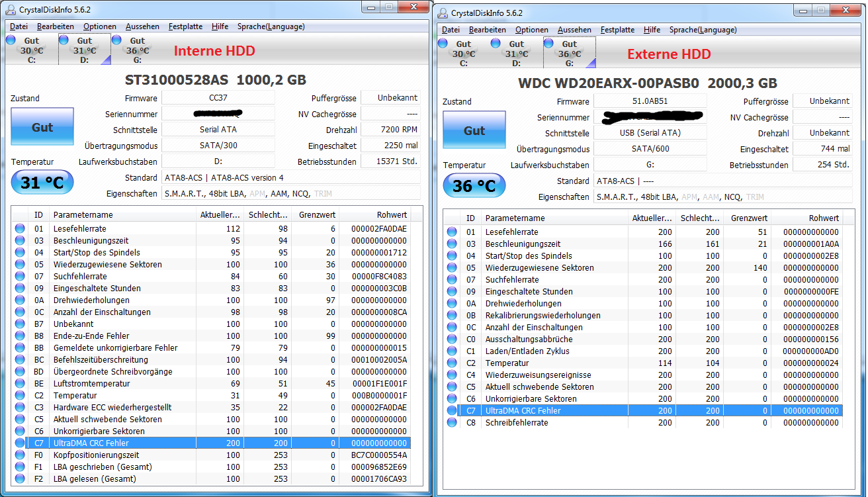Click status orb of Gemeldete unkorrigierbare Fehler row

(x=20, y=347)
